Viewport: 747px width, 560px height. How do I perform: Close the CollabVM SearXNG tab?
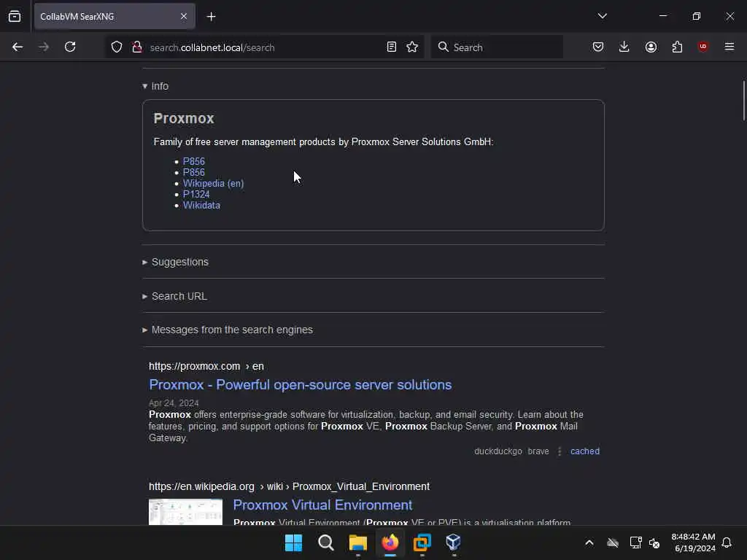(x=184, y=16)
